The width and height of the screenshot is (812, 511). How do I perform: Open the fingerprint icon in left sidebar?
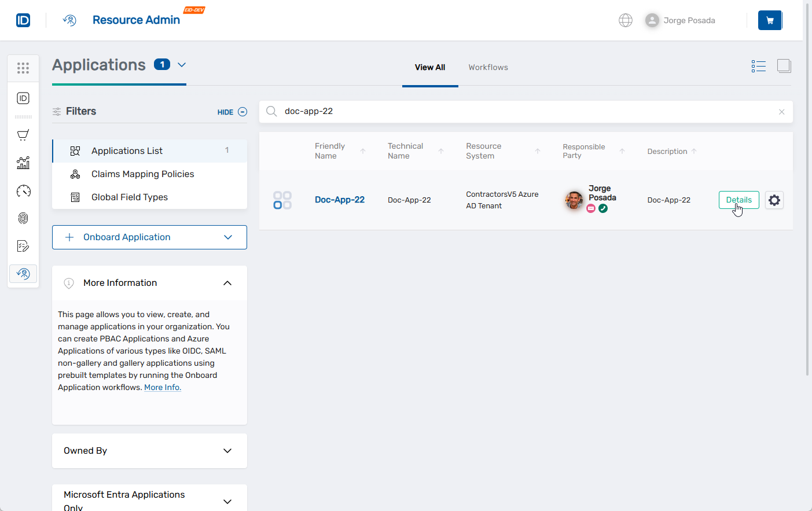tap(23, 218)
